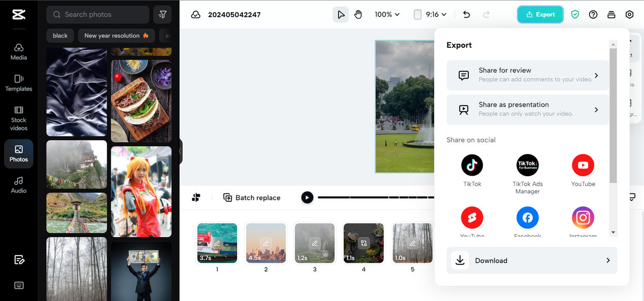Select the dark silk fabric photo

click(76, 92)
